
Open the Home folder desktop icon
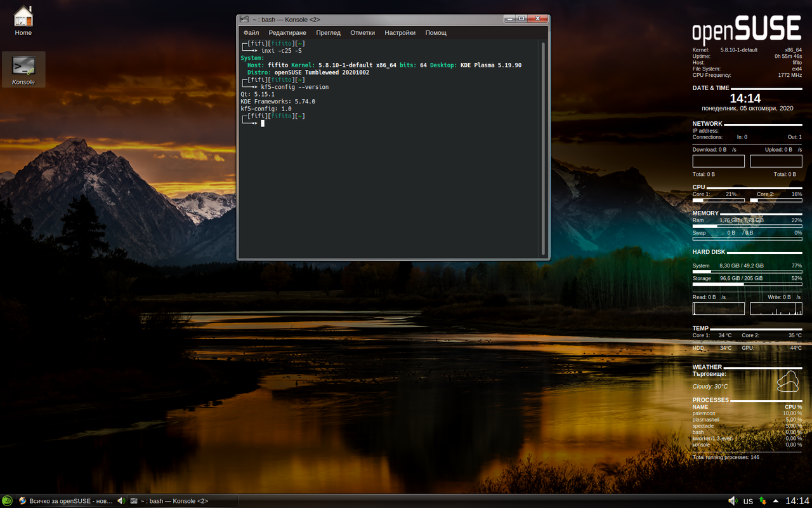(23, 20)
